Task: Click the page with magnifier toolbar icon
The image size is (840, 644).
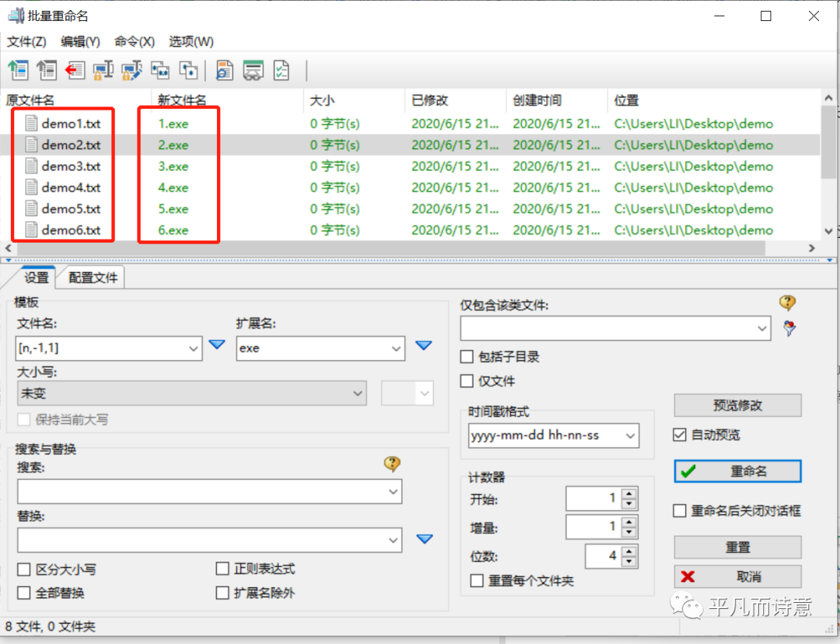Action: point(225,70)
